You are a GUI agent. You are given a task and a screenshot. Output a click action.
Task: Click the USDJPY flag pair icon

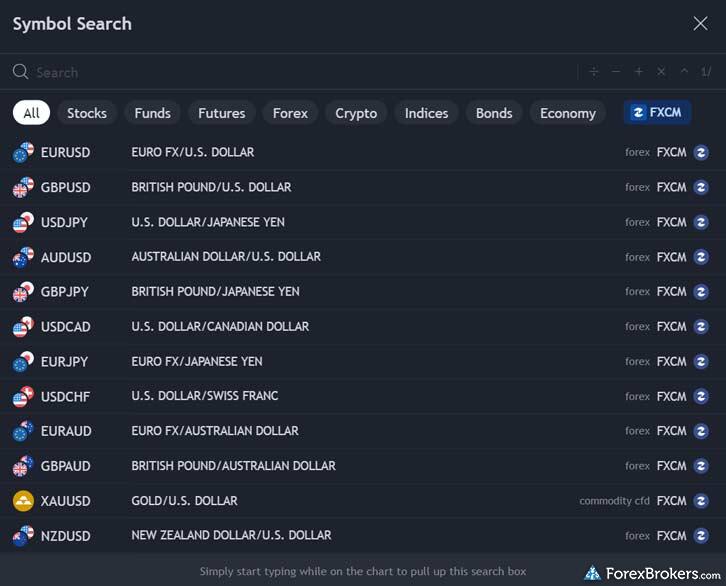tap(23, 222)
